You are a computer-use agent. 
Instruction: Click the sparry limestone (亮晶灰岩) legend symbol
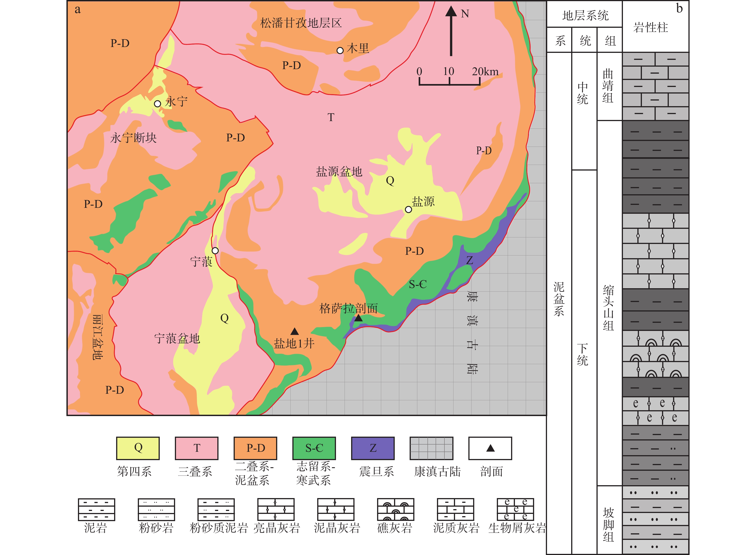point(276,509)
